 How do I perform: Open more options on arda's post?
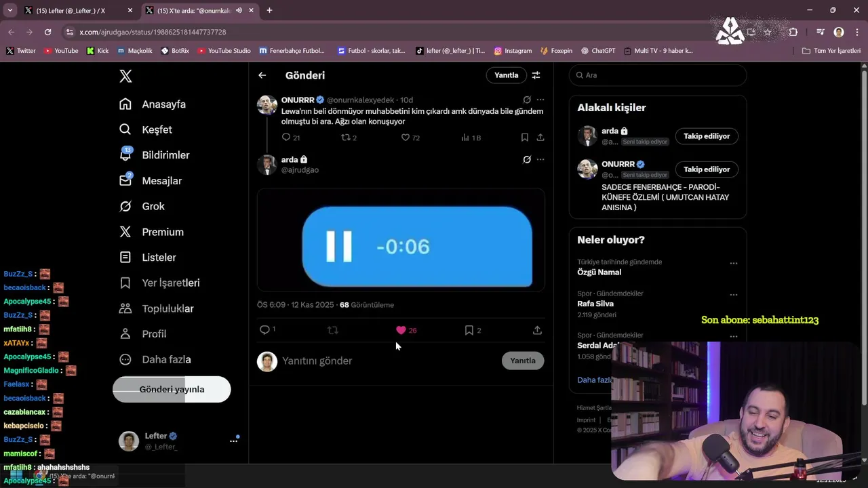tap(540, 159)
